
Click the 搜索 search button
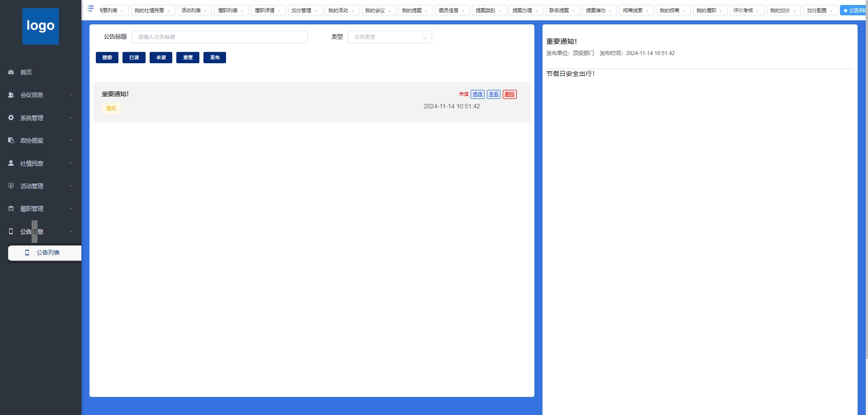click(107, 57)
